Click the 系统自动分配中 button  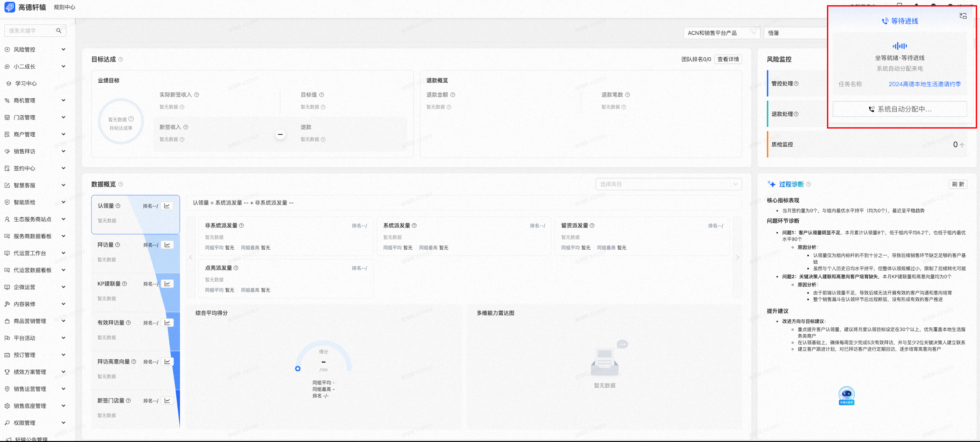point(899,109)
